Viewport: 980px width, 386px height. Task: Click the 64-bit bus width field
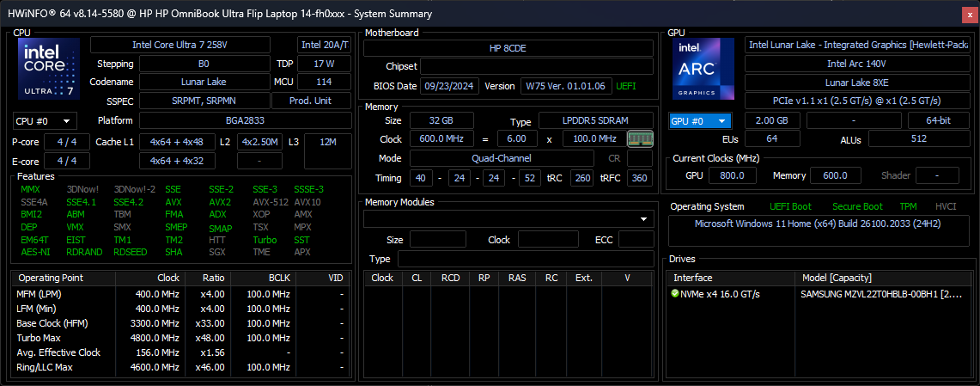click(939, 120)
